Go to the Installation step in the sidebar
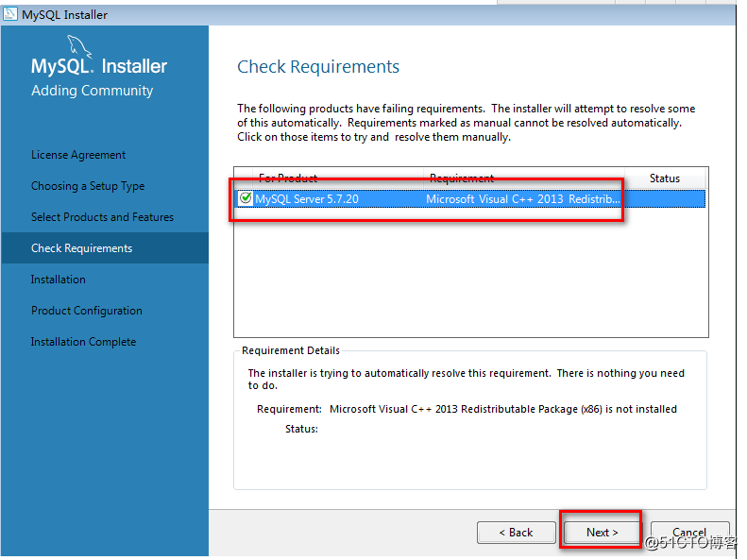This screenshot has height=560, width=747. (59, 279)
